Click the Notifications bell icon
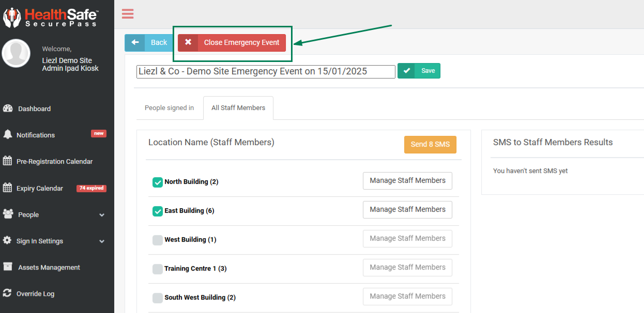Image resolution: width=644 pixels, height=313 pixels. coord(8,135)
